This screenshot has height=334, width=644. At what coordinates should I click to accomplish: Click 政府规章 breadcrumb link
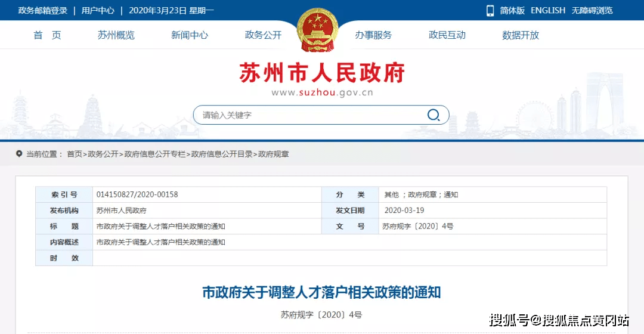pos(274,154)
